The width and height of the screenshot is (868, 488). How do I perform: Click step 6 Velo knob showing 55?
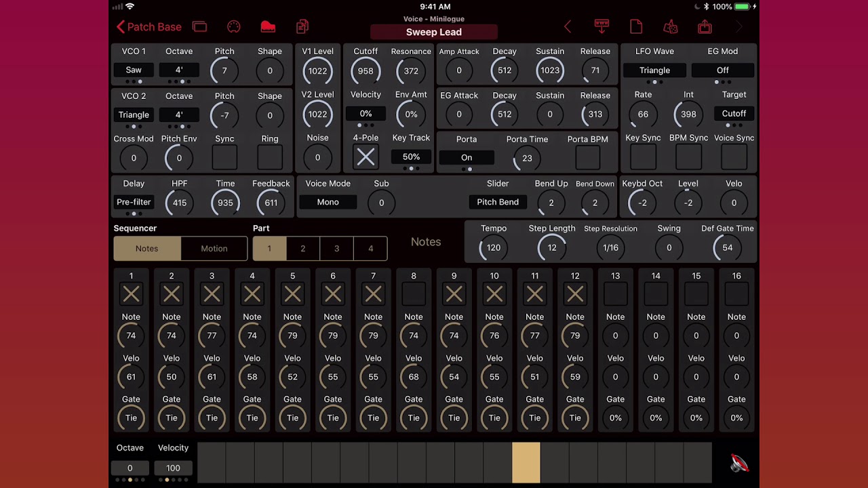click(333, 377)
